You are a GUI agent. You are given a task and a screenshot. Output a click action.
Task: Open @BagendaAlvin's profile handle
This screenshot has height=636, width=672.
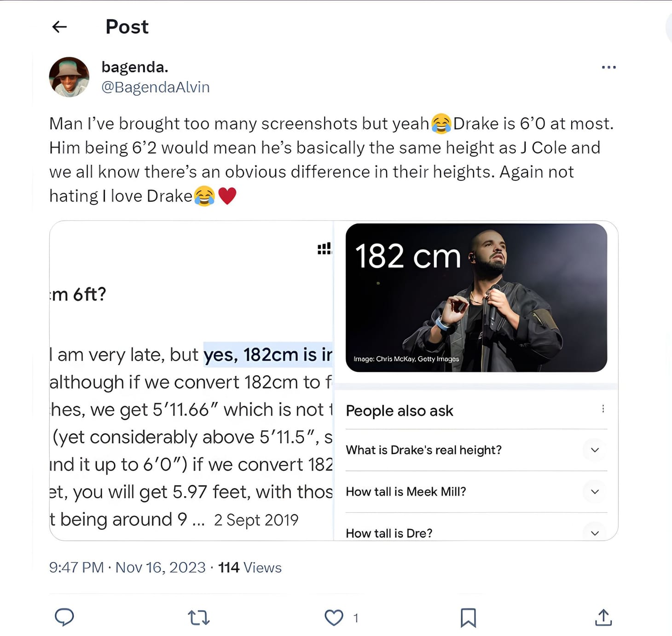[155, 87]
